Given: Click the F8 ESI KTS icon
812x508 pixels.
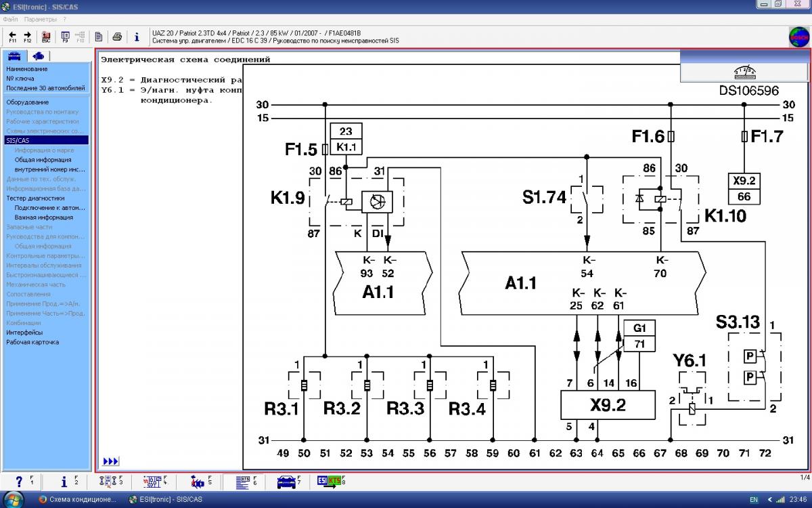Looking at the screenshot, I should click(x=330, y=482).
